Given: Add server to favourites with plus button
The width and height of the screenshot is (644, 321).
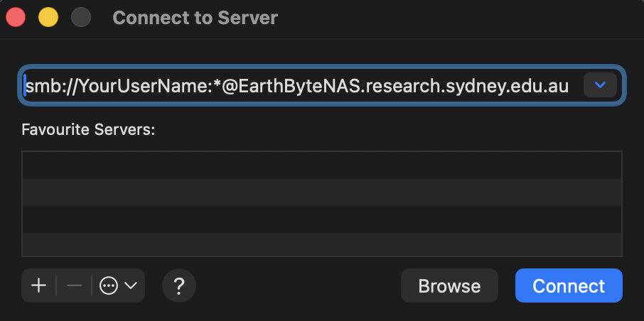Looking at the screenshot, I should click(x=39, y=285).
